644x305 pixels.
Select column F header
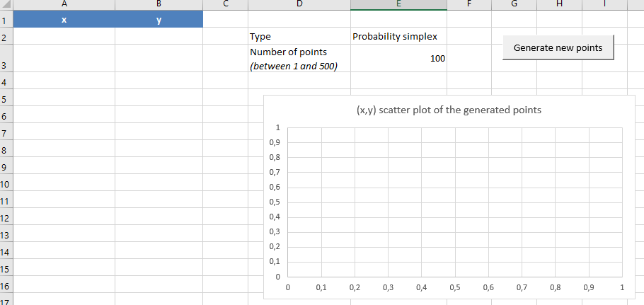(x=469, y=4)
